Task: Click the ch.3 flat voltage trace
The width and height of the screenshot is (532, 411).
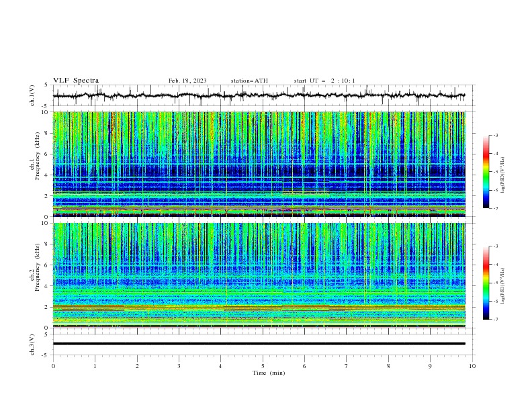Action: coord(259,344)
